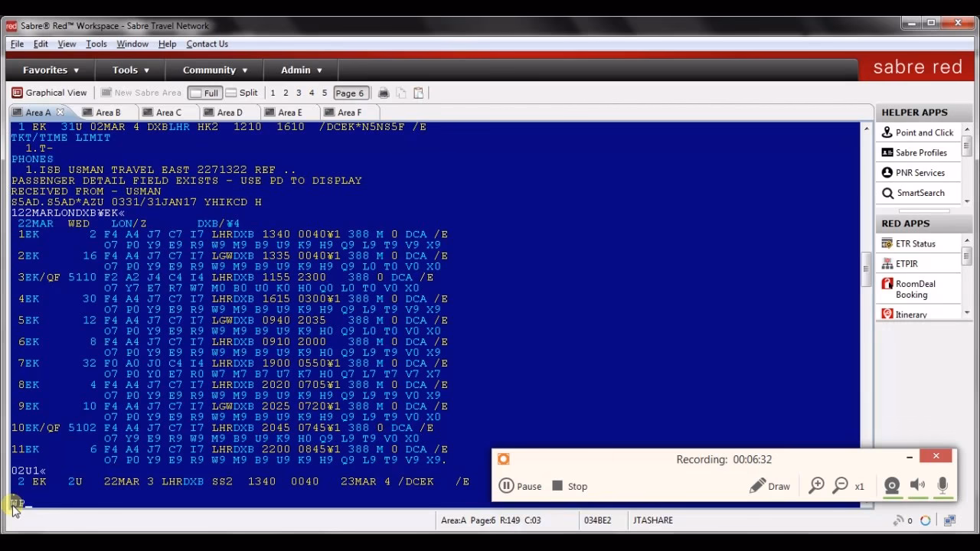Zoom in with the recorder magnifier plus
Screen dimensions: 980x551
816,485
